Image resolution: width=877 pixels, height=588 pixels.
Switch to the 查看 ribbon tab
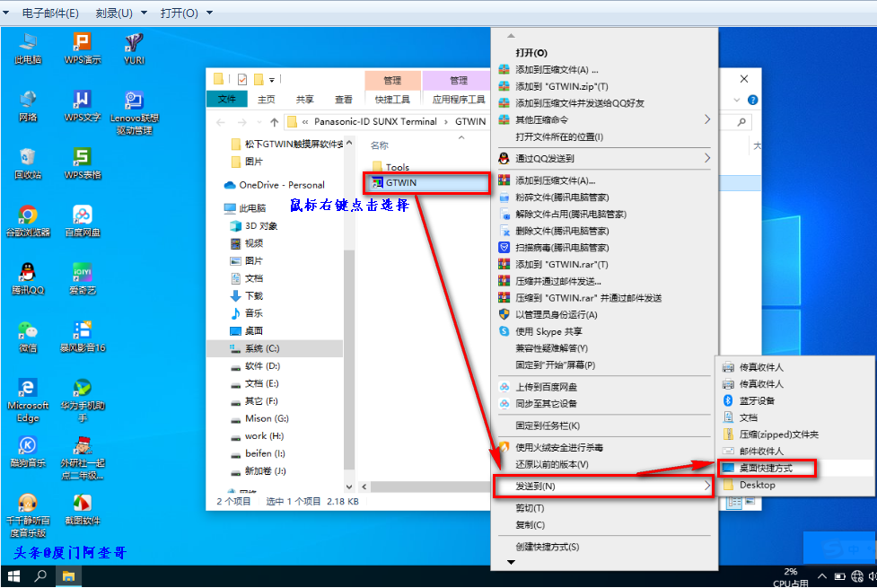coord(344,100)
